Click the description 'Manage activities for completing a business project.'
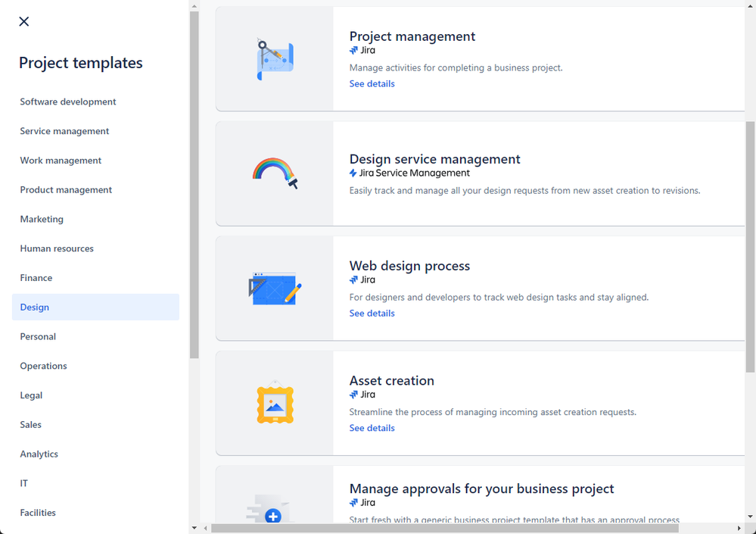The height and width of the screenshot is (534, 756). click(456, 68)
